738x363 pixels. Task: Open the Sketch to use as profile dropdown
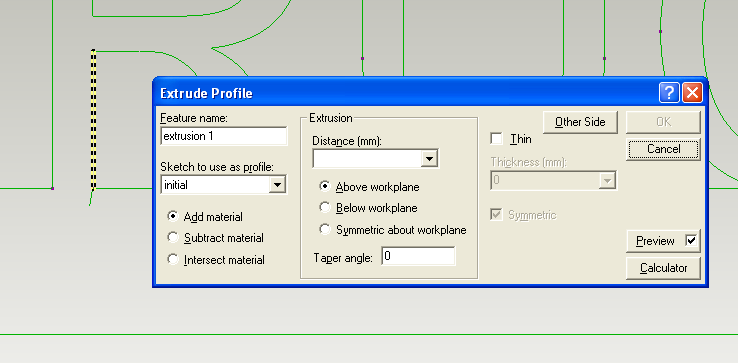pos(277,185)
